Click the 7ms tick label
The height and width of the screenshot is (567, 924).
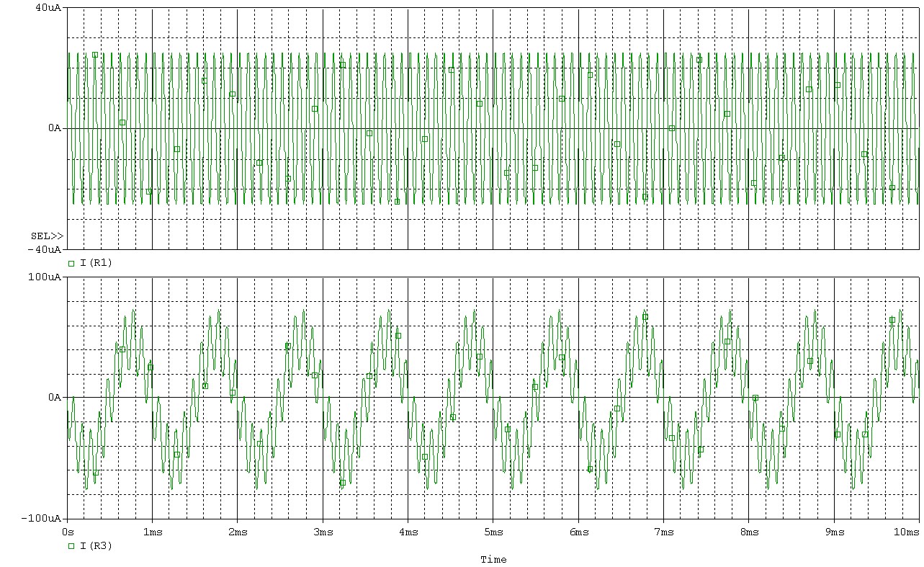click(x=664, y=532)
